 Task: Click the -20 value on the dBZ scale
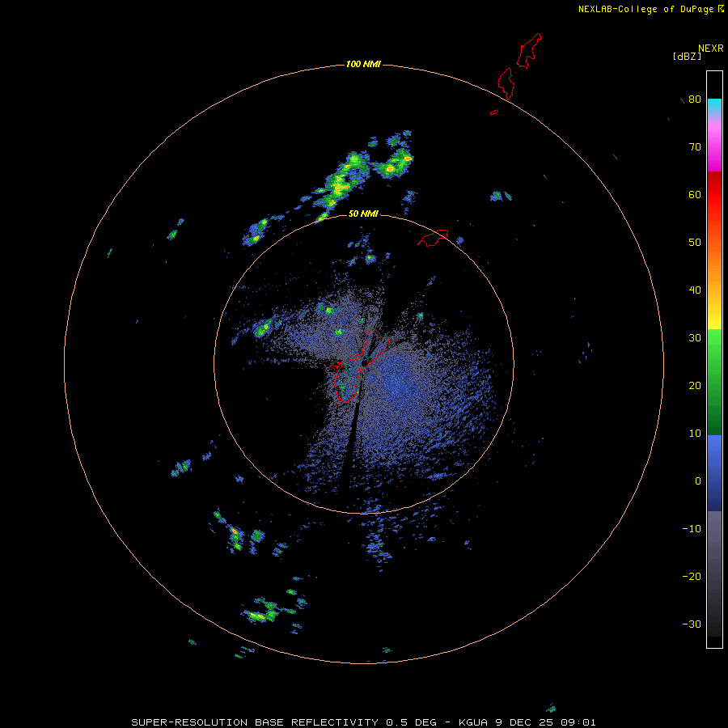pos(692,576)
